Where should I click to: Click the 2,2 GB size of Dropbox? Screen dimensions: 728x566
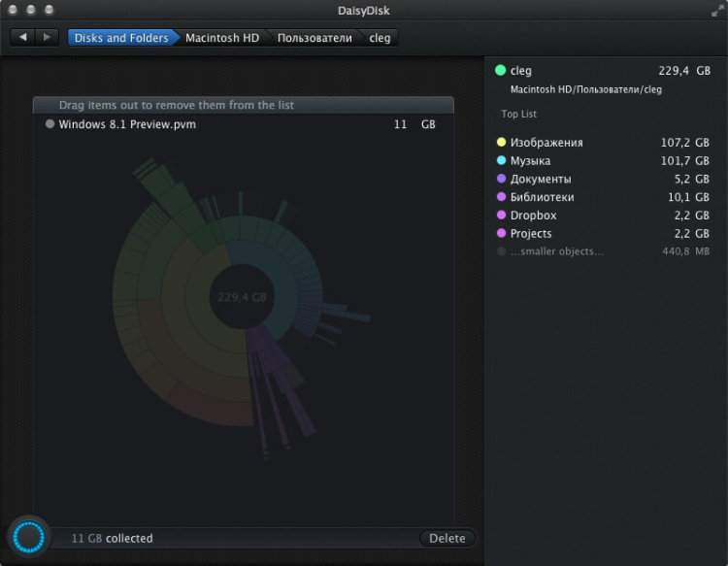pyautogui.click(x=692, y=215)
